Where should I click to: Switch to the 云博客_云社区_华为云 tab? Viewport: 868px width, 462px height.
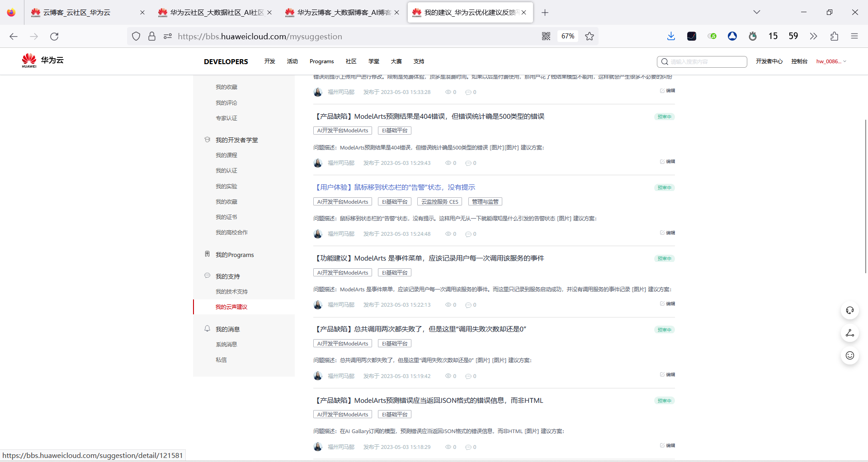87,13
